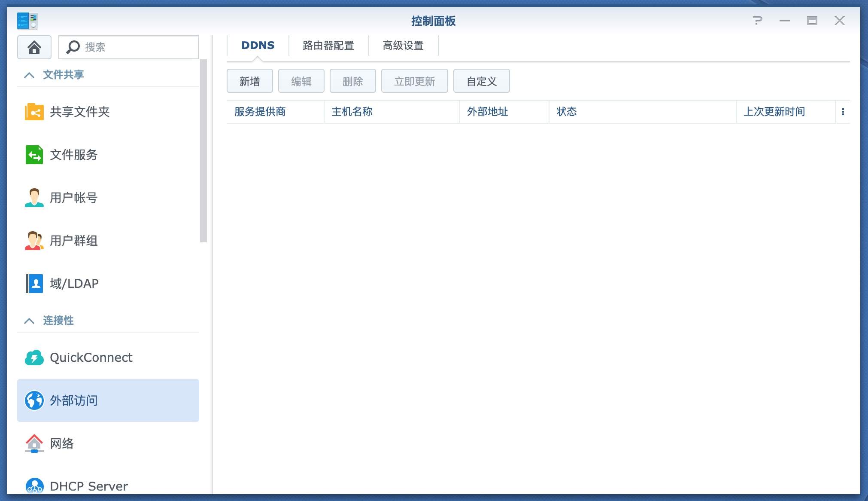This screenshot has height=501, width=868.
Task: Switch to the 高级设置 tab
Action: point(403,46)
